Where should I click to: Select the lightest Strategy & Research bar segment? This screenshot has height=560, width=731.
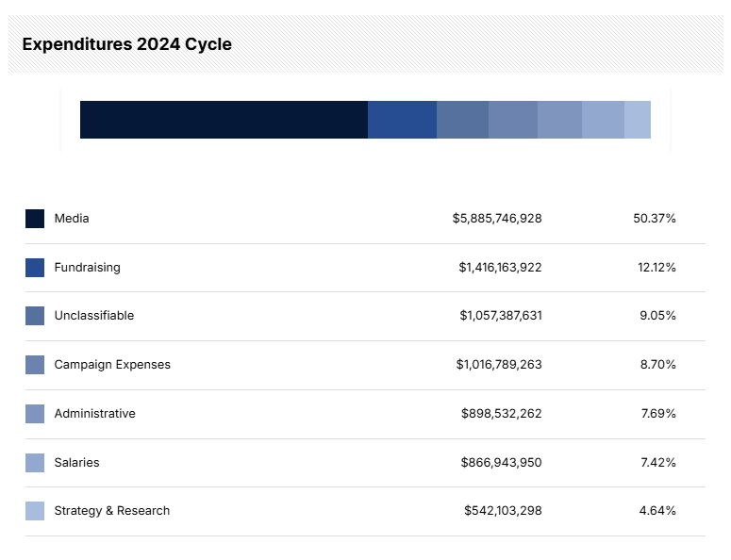(x=638, y=120)
